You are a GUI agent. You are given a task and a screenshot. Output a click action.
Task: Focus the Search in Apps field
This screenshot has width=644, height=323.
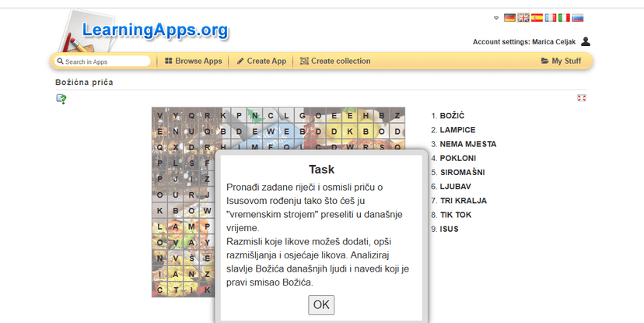104,61
